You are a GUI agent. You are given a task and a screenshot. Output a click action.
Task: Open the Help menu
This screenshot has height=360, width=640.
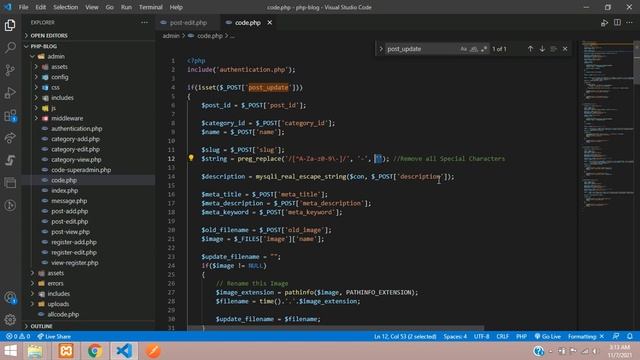click(176, 7)
